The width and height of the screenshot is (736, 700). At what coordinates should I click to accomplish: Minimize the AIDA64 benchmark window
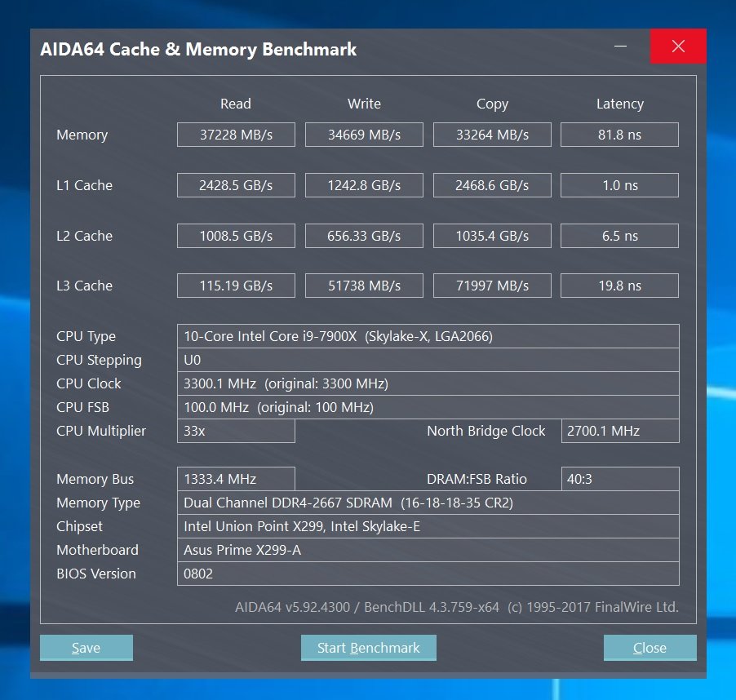click(620, 46)
